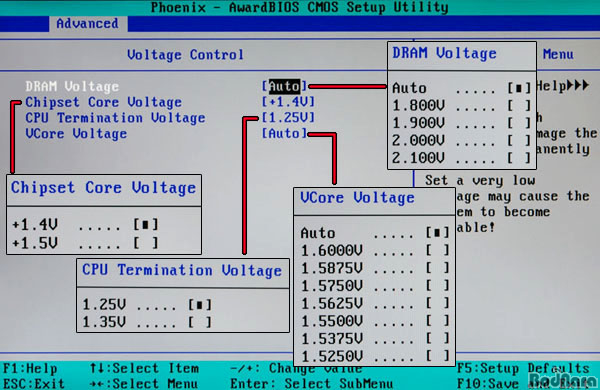Click the Help arrows icon in right panel
The image size is (600, 390).
[578, 85]
